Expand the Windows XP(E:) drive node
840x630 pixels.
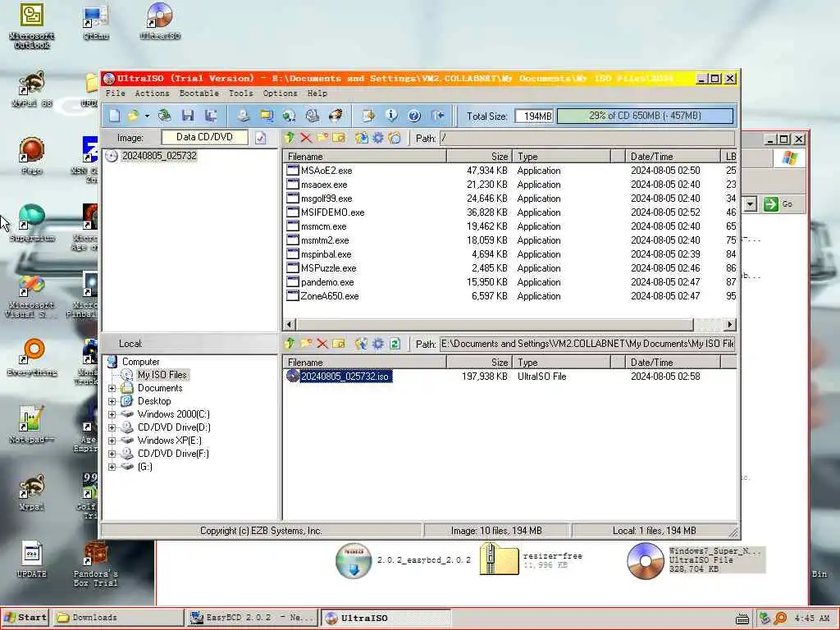[112, 441]
